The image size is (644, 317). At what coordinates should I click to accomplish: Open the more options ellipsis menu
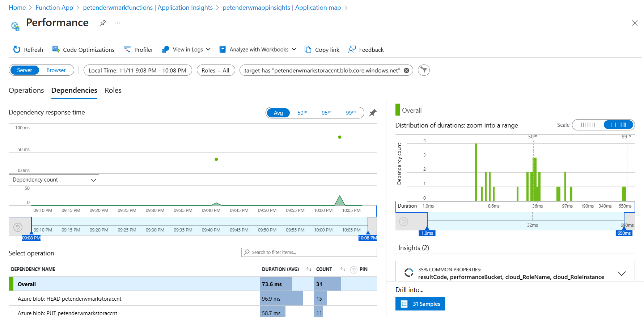(x=117, y=23)
